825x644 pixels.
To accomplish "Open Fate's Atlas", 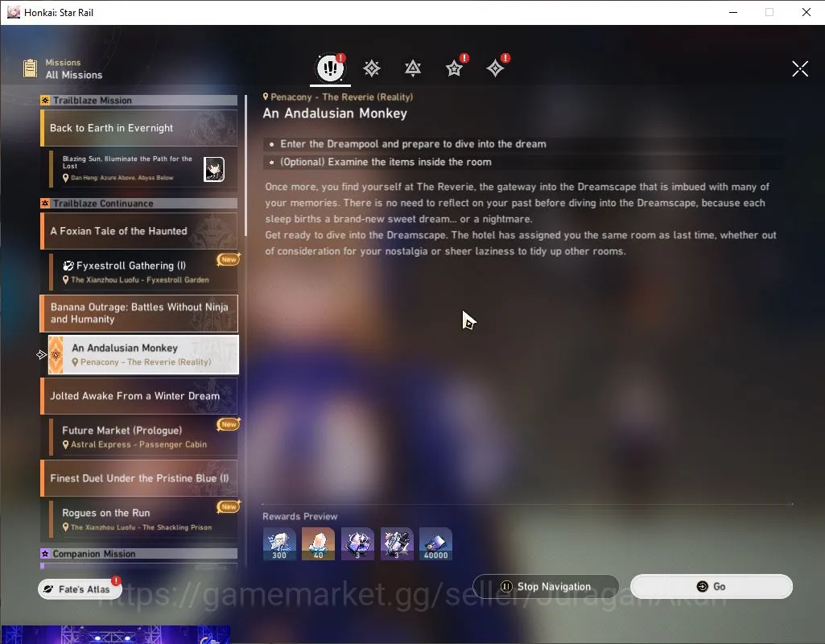I will (80, 589).
